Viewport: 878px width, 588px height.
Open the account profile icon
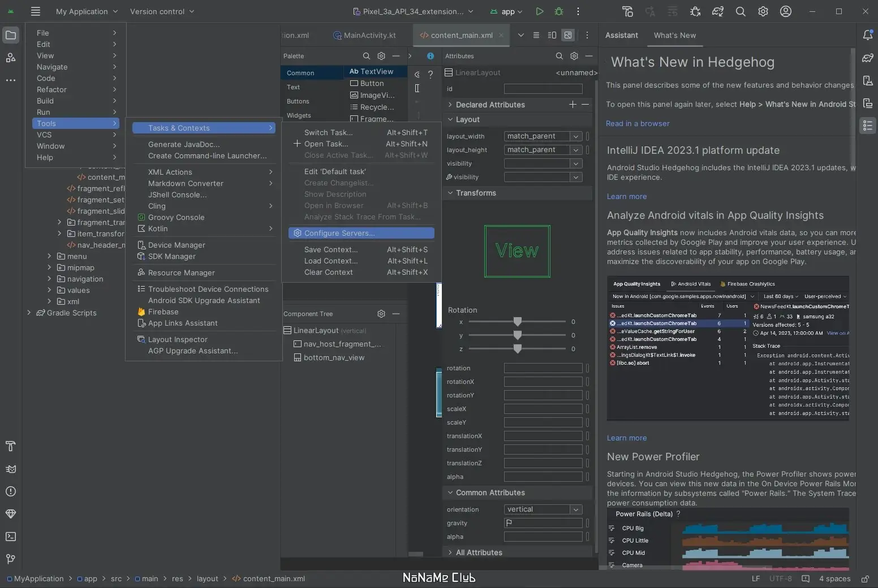(786, 11)
